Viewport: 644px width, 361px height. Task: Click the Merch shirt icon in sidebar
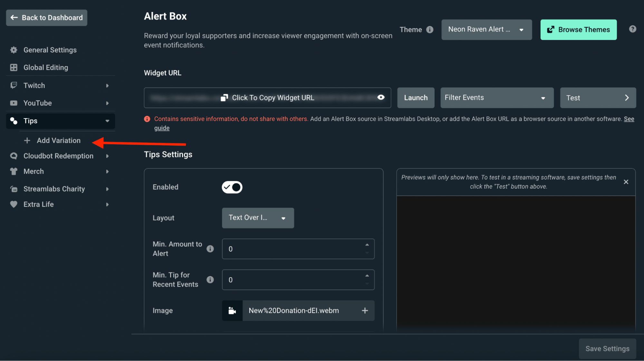14,171
